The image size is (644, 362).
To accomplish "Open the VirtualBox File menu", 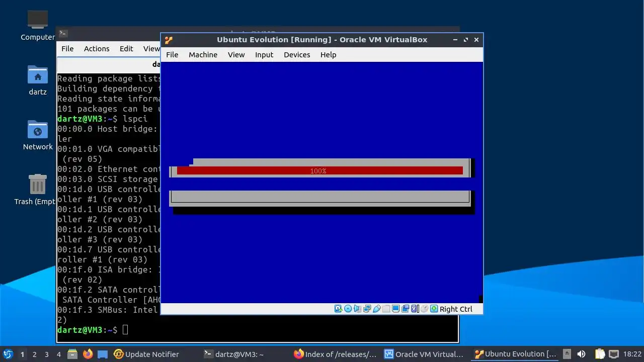I will tap(172, 55).
